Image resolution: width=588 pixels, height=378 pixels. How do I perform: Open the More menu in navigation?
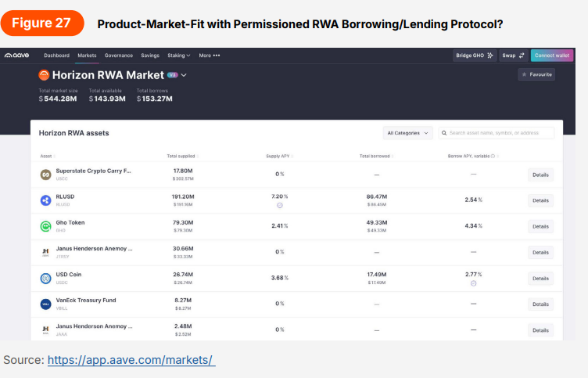pos(209,56)
